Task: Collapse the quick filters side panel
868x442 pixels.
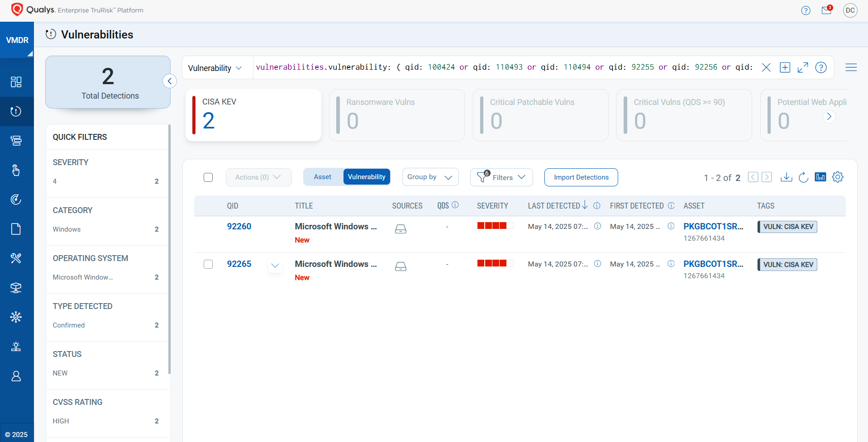Action: tap(169, 81)
